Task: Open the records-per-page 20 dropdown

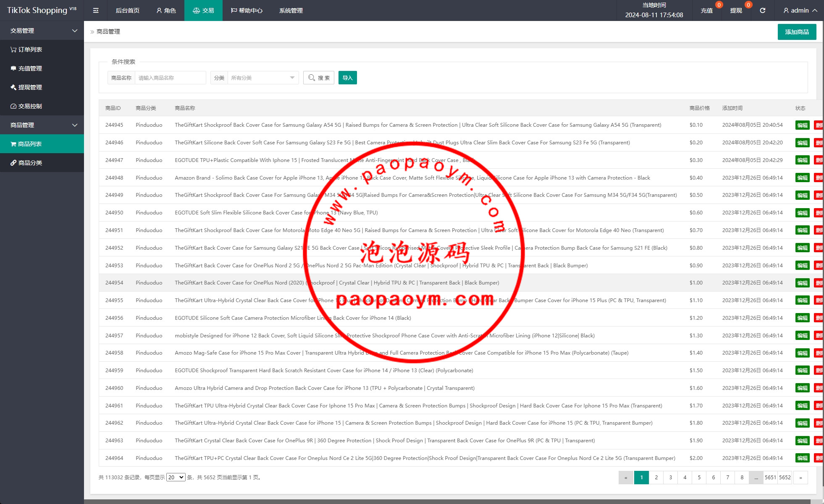Action: 176,477
